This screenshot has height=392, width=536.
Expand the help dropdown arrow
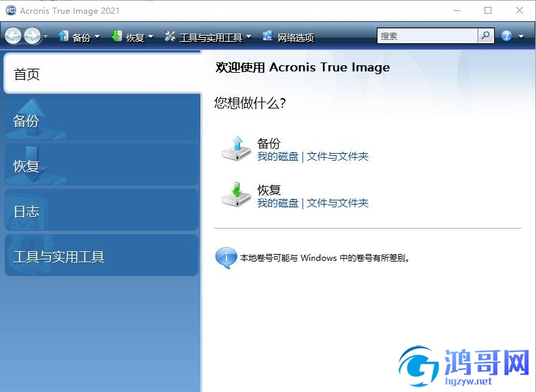pyautogui.click(x=521, y=36)
